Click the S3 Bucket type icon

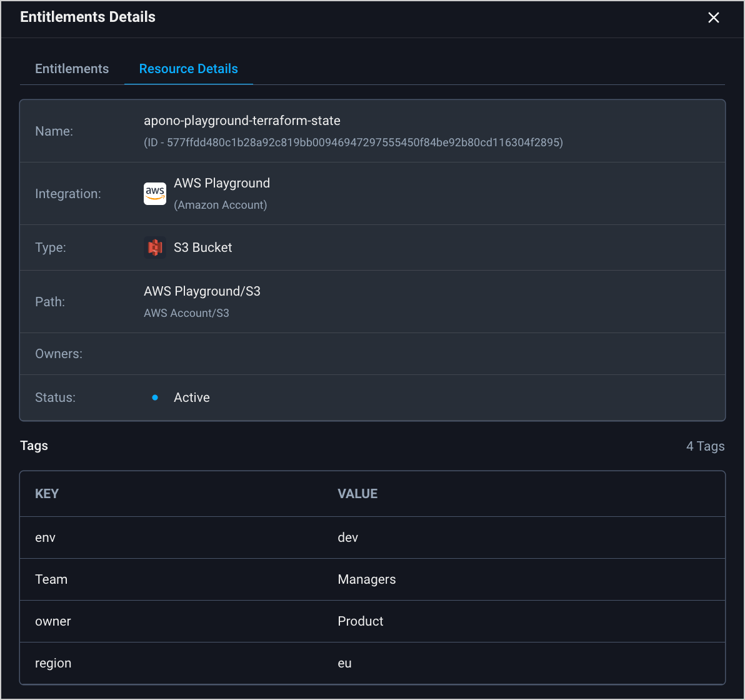pyautogui.click(x=155, y=247)
